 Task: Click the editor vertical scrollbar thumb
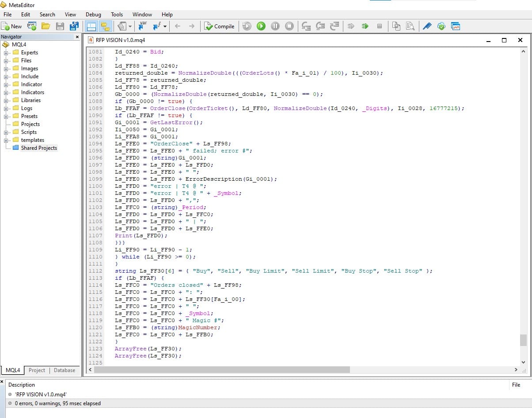click(523, 340)
